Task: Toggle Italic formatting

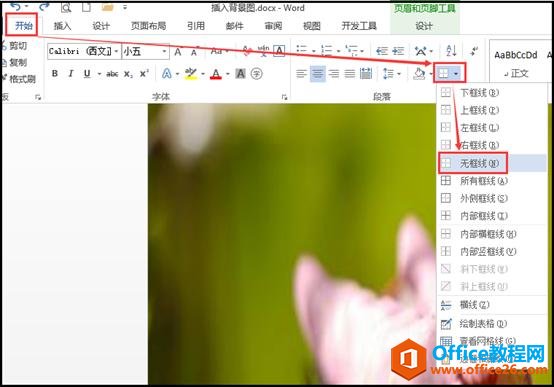Action: 71,74
